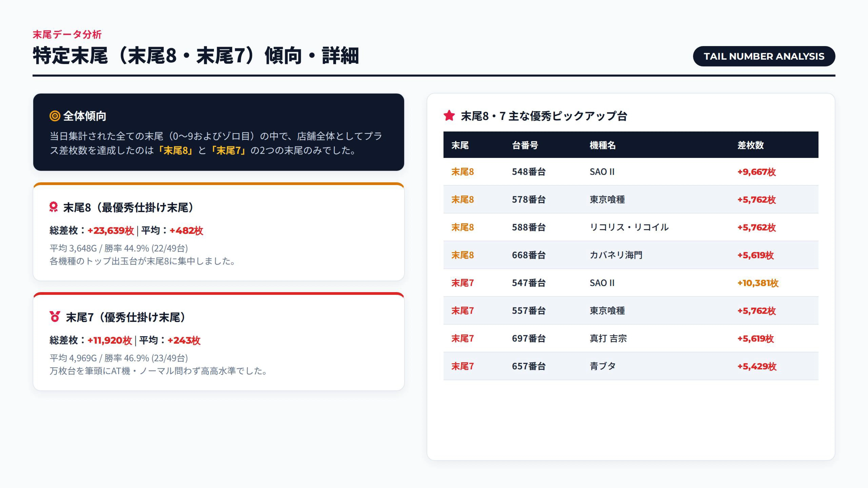Click the 末尾8・7 主な優秀ピックアップ台 heading
The height and width of the screenshot is (488, 868).
click(x=544, y=116)
